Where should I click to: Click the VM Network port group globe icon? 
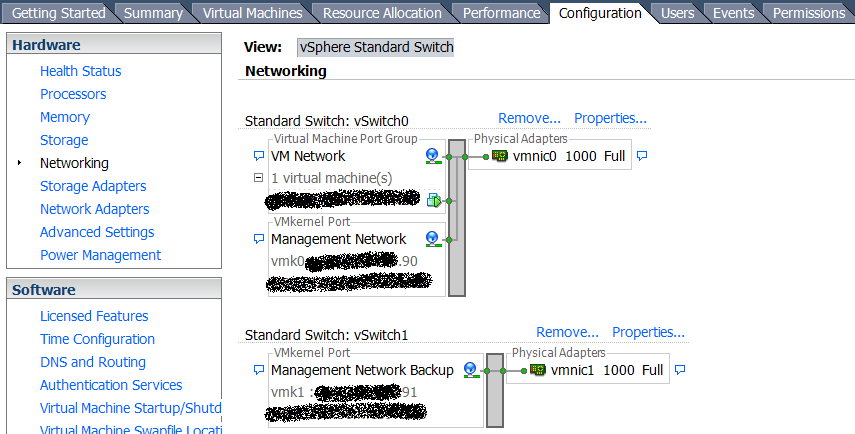click(433, 156)
